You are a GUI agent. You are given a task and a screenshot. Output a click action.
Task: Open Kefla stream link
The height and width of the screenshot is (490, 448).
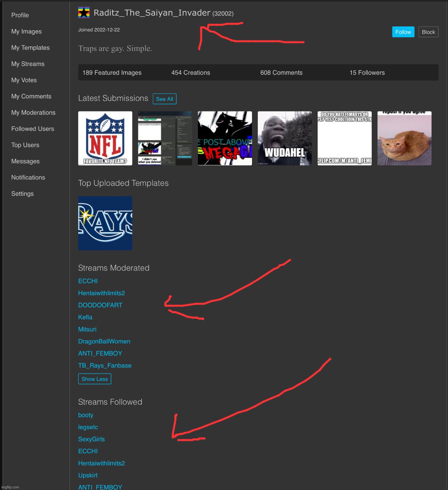pos(85,317)
